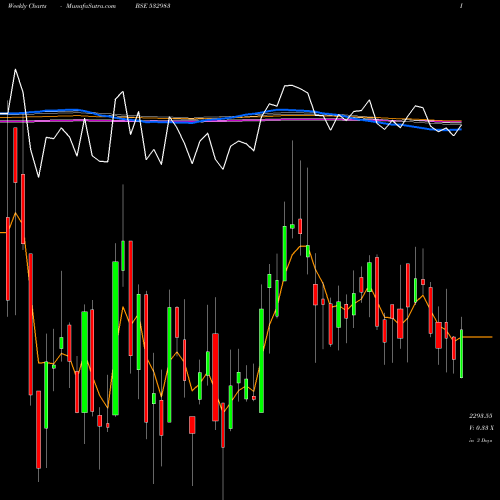This screenshot has height=500, width=500.
Task: Click the 'MunafaSutra.com' label
Action: [91, 6]
